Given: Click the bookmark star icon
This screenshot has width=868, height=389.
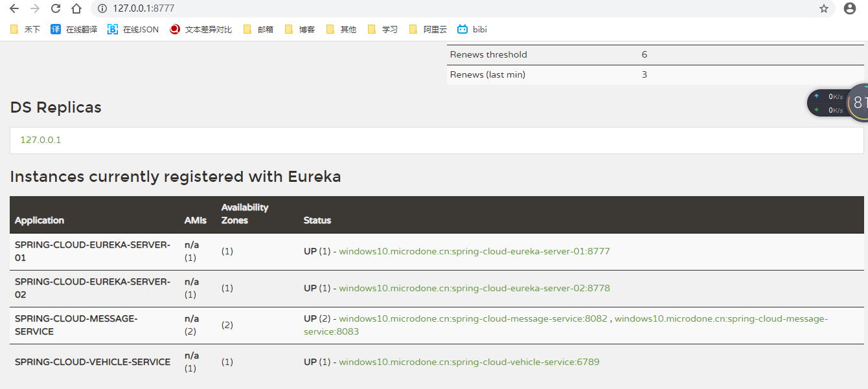Looking at the screenshot, I should pyautogui.click(x=824, y=9).
